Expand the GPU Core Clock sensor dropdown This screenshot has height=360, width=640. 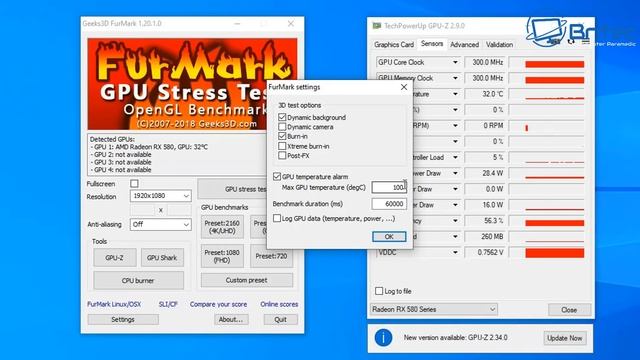point(455,62)
